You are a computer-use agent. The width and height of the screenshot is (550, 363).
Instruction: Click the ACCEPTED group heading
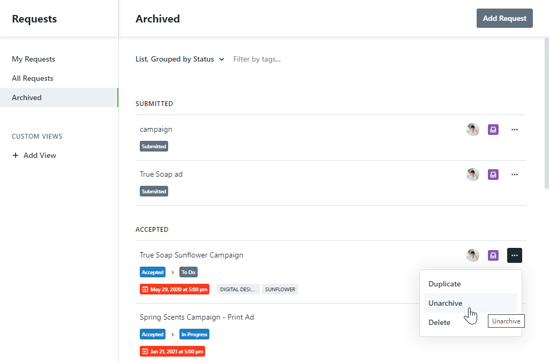[x=152, y=229]
